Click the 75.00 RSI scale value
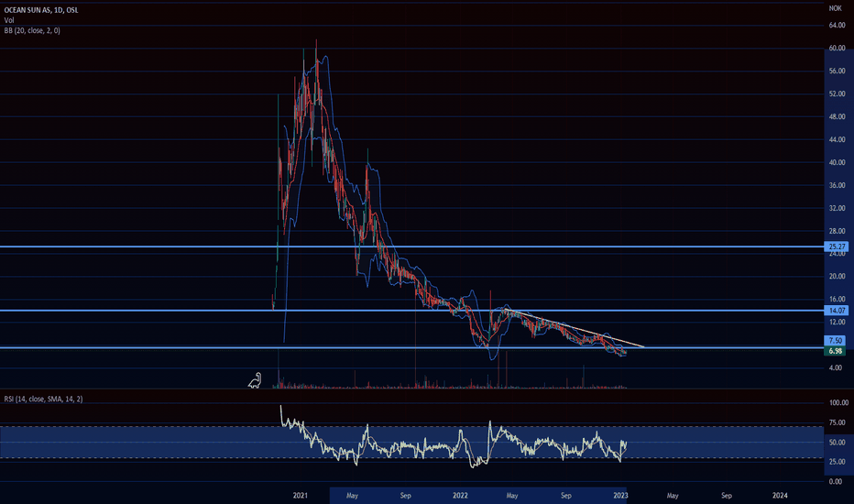 [x=838, y=422]
